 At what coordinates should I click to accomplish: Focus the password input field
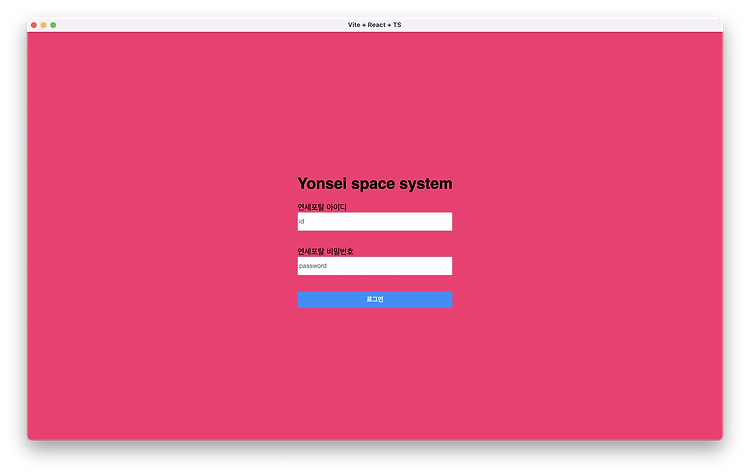click(x=375, y=266)
